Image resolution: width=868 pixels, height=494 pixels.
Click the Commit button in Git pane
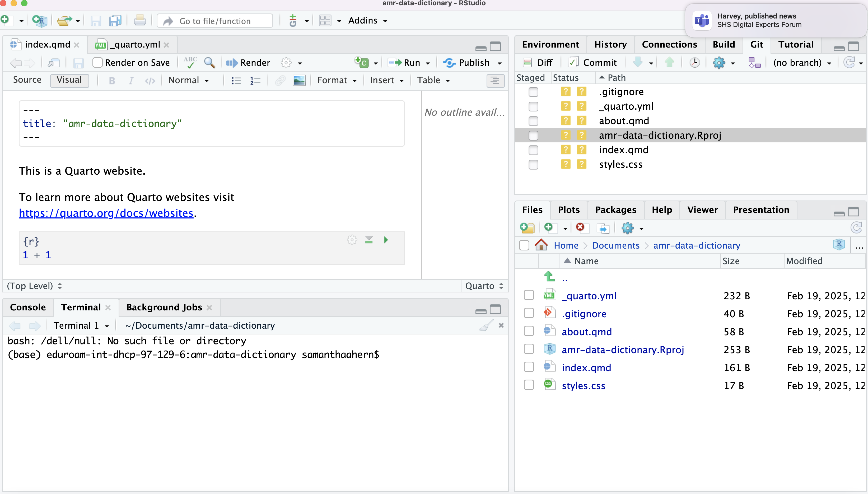592,63
